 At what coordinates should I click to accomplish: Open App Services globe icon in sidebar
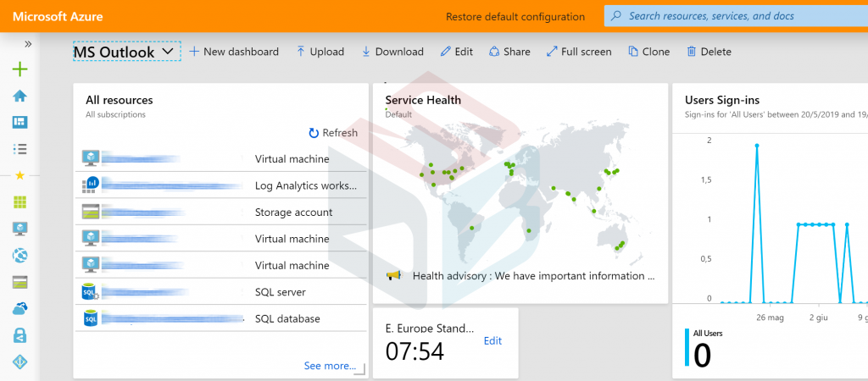pos(20,255)
